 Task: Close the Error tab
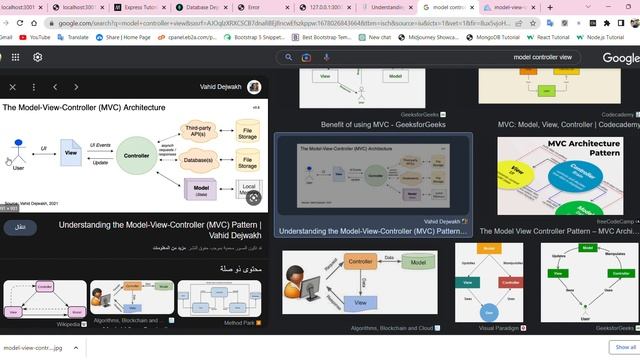287,7
